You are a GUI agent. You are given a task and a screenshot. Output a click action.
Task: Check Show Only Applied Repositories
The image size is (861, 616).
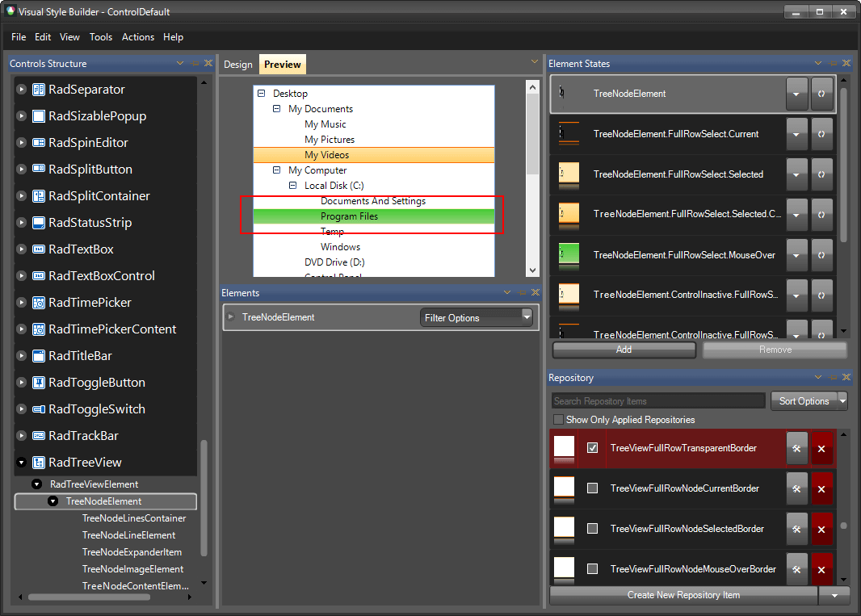[556, 420]
